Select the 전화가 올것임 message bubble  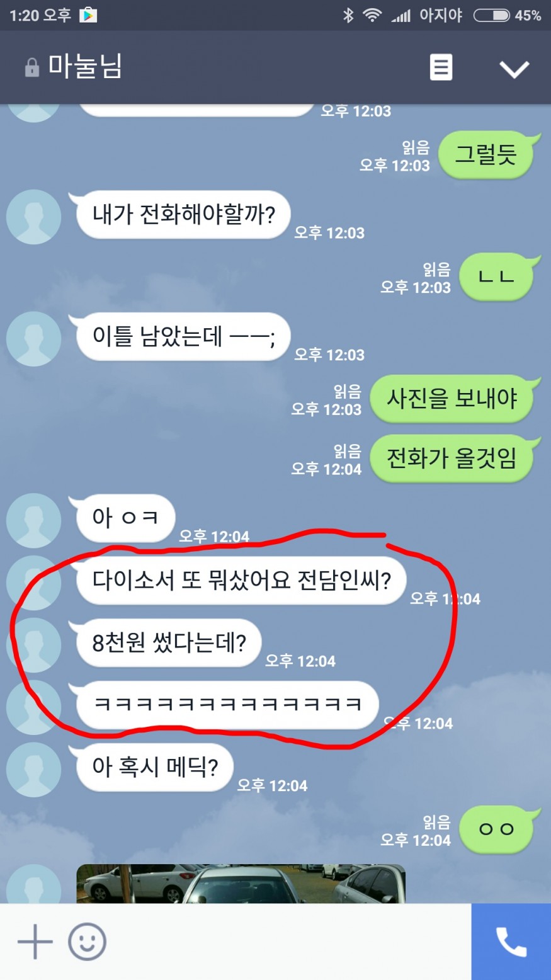pyautogui.click(x=452, y=458)
